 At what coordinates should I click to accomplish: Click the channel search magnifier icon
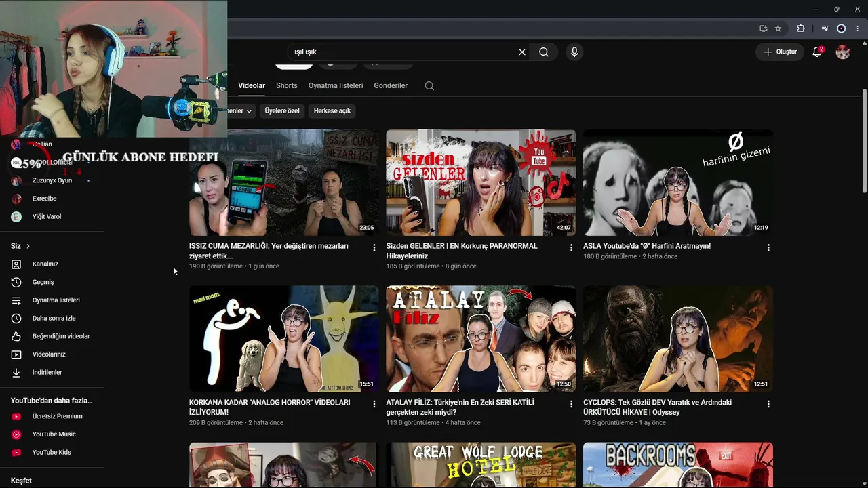pyautogui.click(x=429, y=86)
